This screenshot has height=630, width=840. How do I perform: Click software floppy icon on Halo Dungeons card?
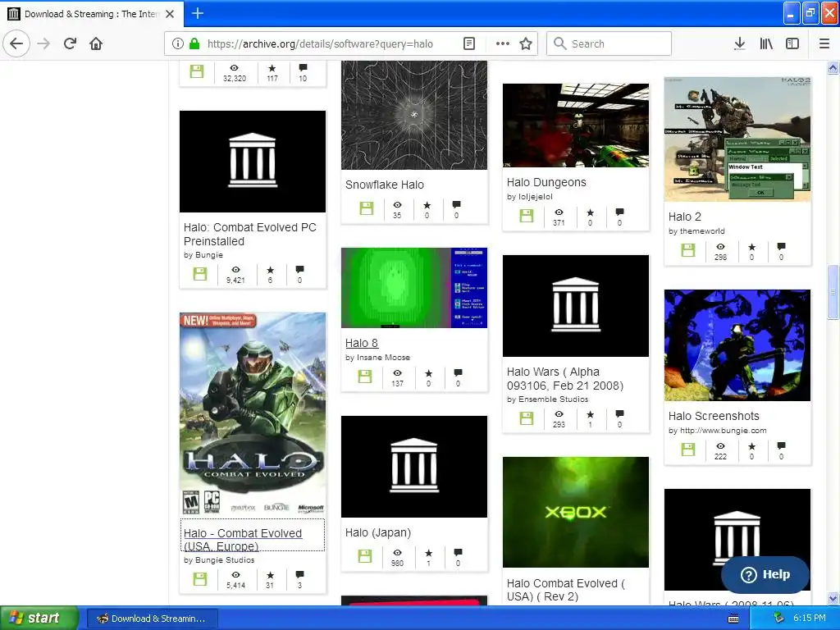527,216
